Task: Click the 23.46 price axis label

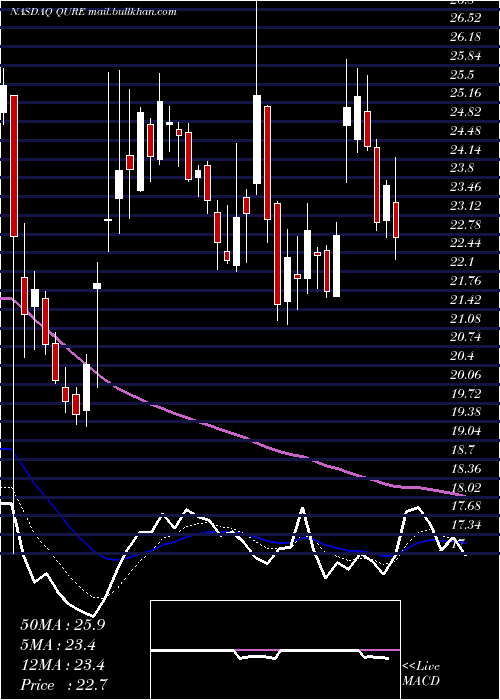Action: coord(465,187)
